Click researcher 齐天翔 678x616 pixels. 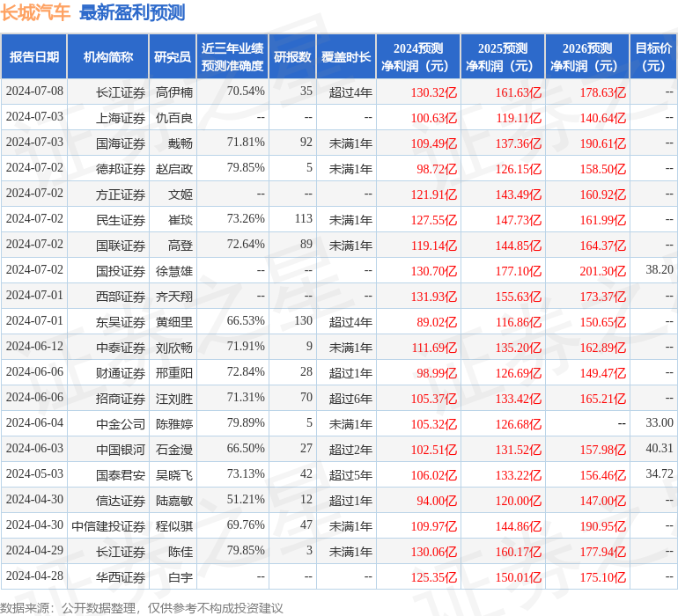click(x=174, y=296)
